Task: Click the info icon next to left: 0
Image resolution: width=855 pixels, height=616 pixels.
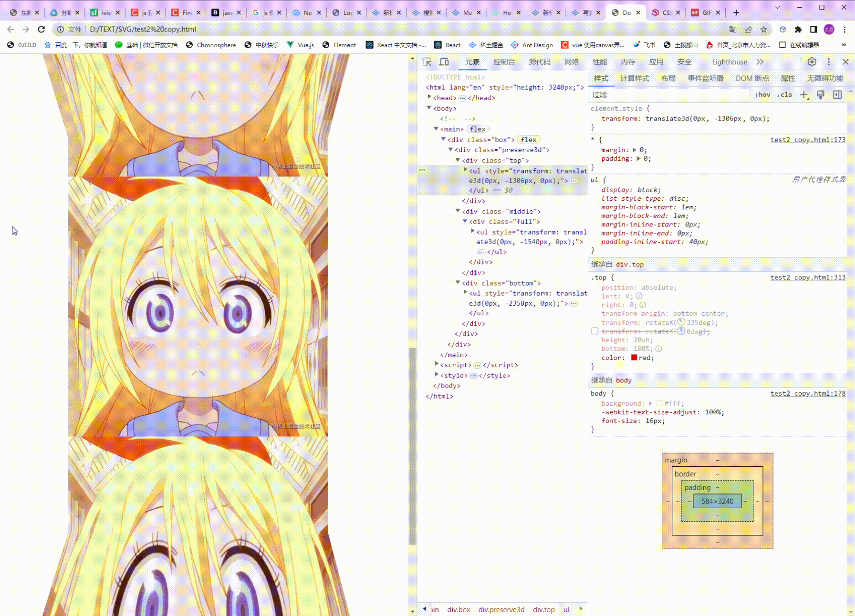Action: click(x=639, y=296)
